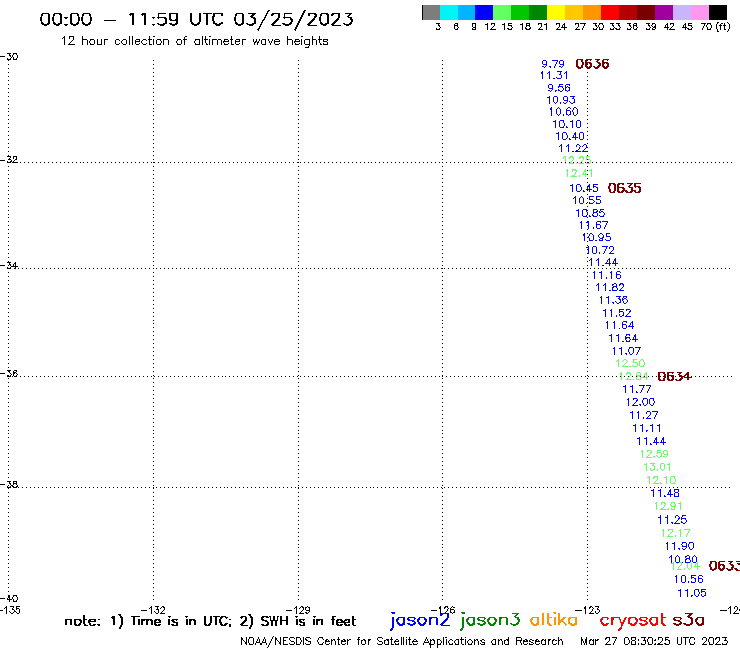This screenshot has width=740, height=650.
Task: Select the light green legend swatch
Action: (x=502, y=12)
